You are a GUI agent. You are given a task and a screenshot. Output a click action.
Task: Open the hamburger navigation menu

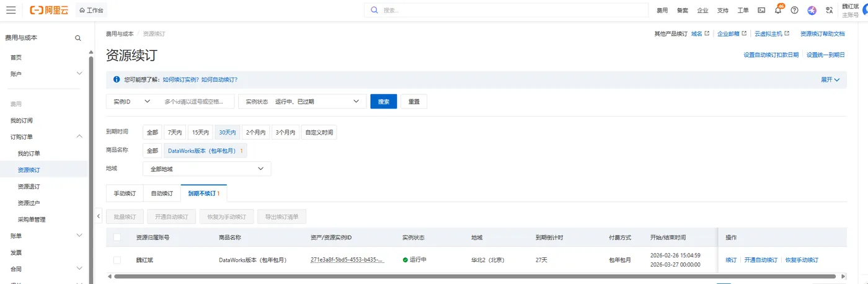click(x=11, y=10)
